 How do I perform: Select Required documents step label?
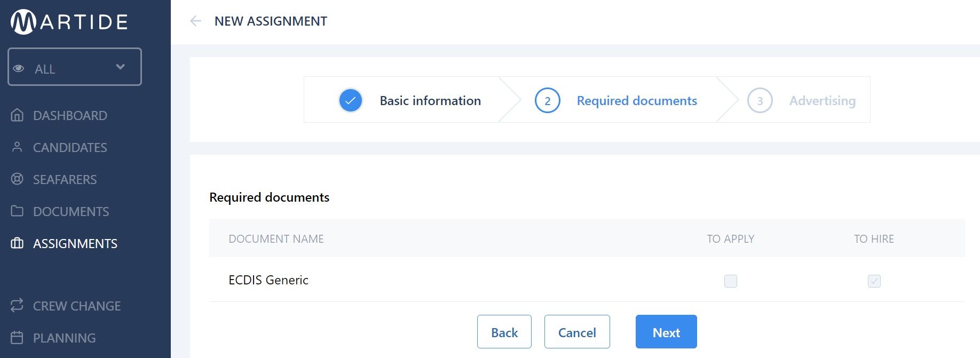637,100
